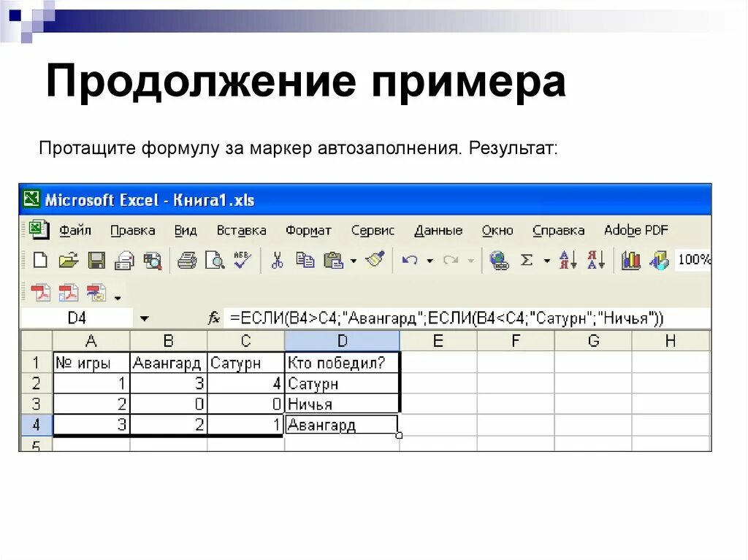Undo last action arrow icon
748x560 pixels.
click(410, 261)
